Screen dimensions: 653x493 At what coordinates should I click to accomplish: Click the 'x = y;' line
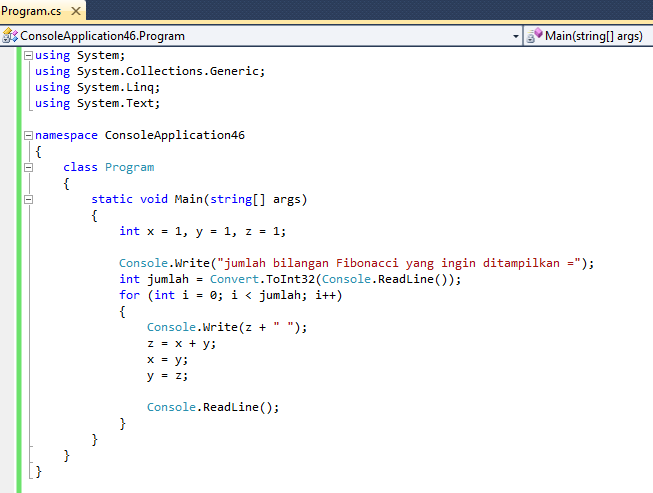[167, 360]
